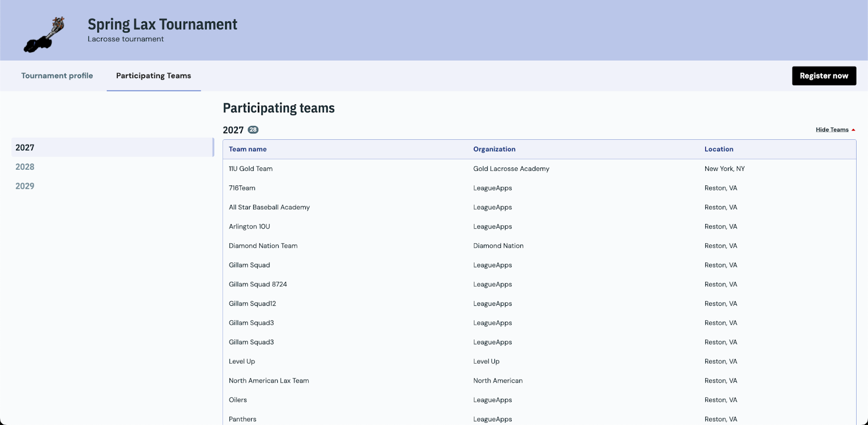Click LeagueApps in Gillam Squad12 row
The height and width of the screenshot is (425, 868).
pyautogui.click(x=493, y=304)
